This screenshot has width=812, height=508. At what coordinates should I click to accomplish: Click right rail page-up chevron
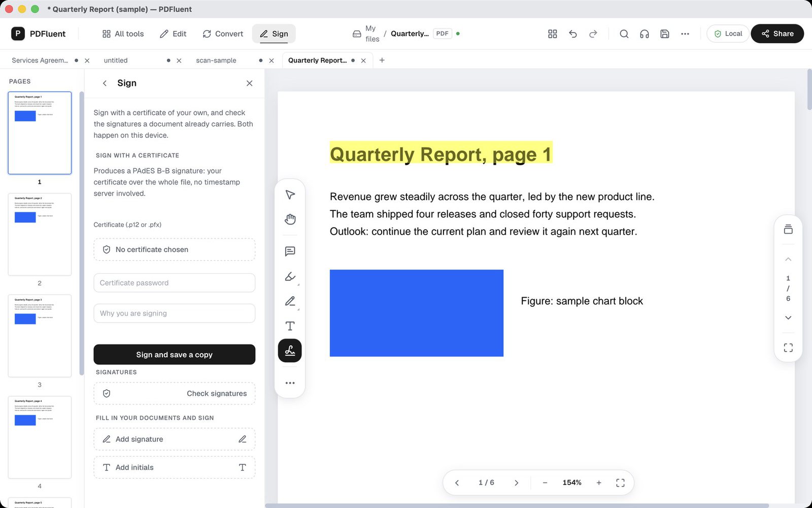point(788,259)
